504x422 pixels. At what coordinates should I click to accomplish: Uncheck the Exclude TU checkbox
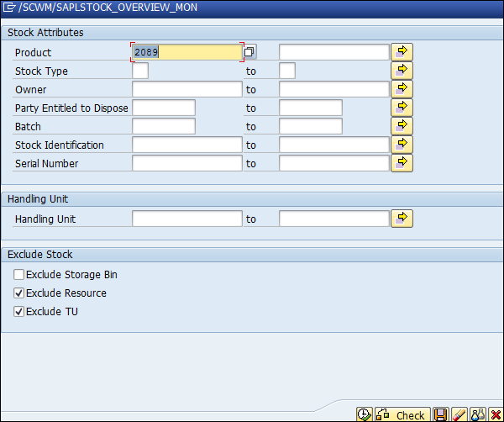click(19, 312)
